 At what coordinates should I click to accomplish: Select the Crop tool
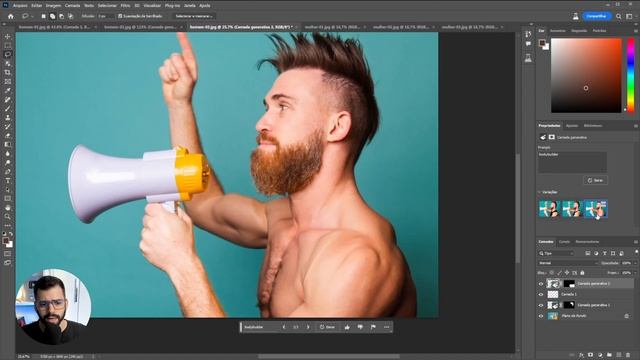(x=7, y=72)
